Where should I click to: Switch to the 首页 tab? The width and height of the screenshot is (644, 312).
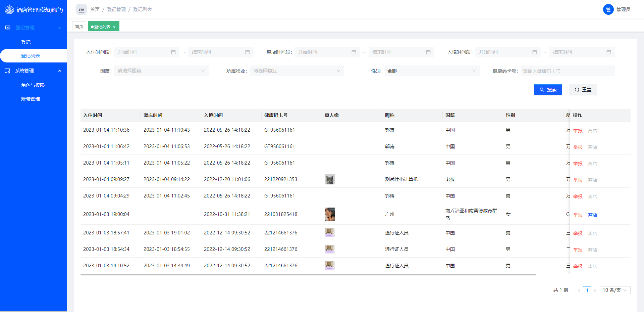pyautogui.click(x=79, y=27)
